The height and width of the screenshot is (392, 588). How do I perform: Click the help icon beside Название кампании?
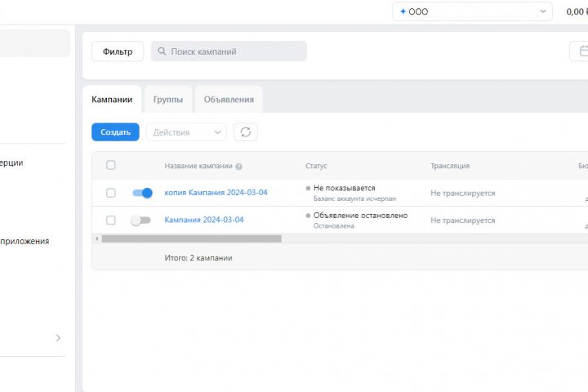coord(238,167)
